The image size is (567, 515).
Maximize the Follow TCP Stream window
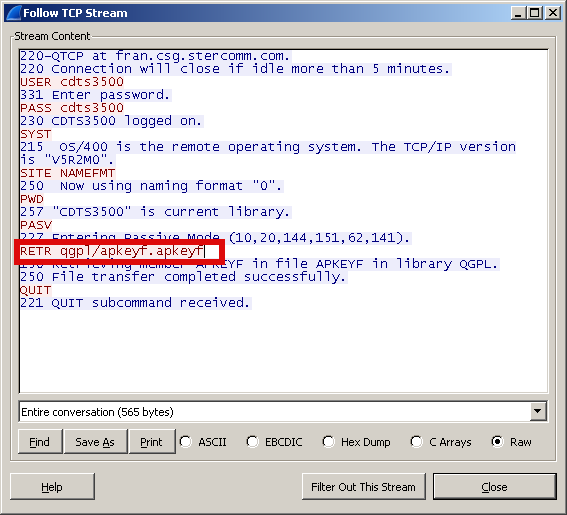[x=535, y=13]
